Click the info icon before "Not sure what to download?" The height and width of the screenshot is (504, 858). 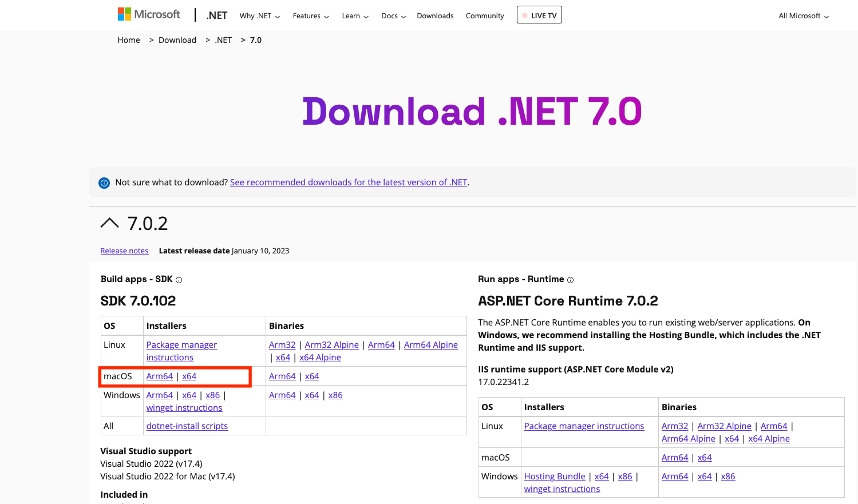[104, 182]
